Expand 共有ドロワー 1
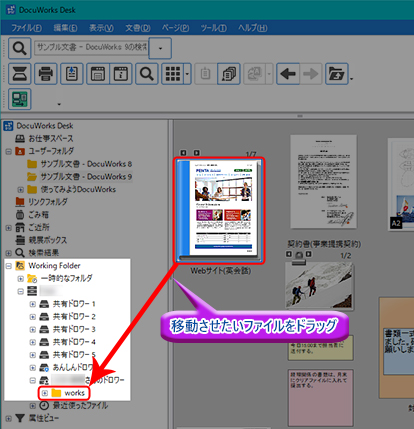414x429 pixels. (x=33, y=304)
